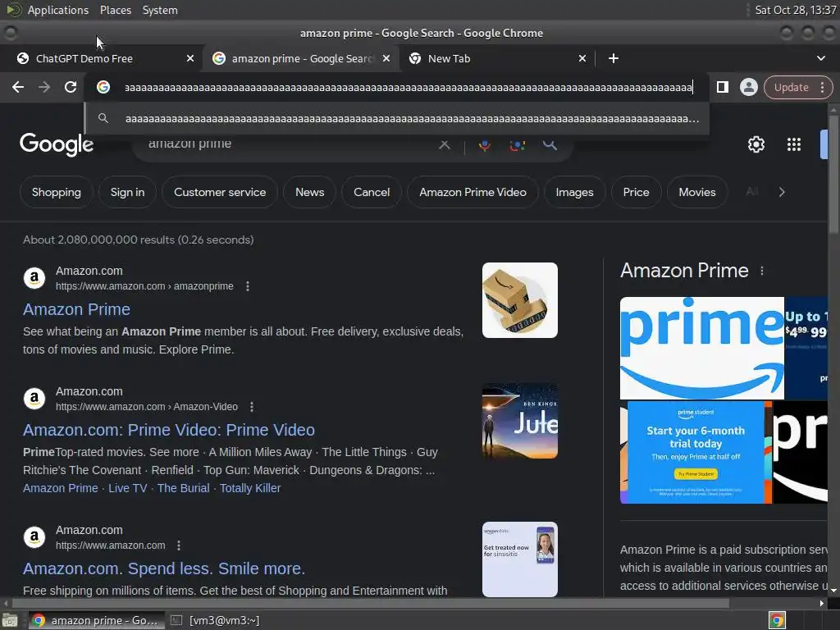
Task: Click the forward navigation arrow
Action: pyautogui.click(x=44, y=87)
